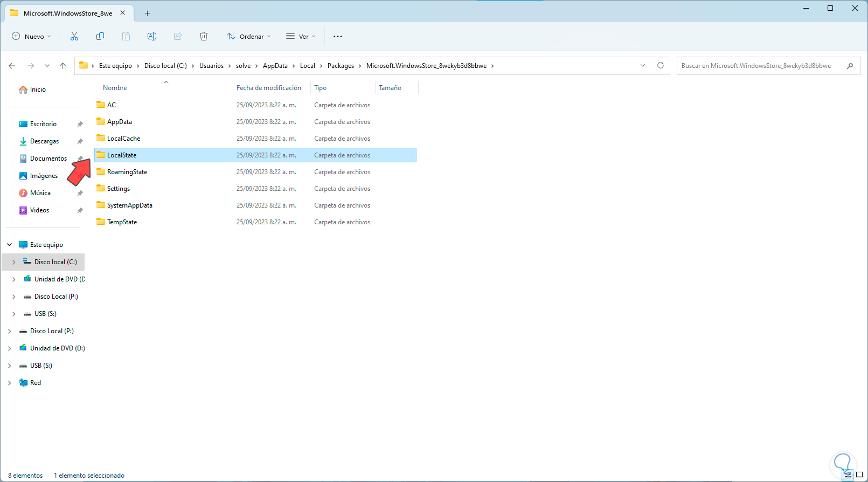Click Packages breadcrumb in address bar
The height and width of the screenshot is (482, 868).
[x=341, y=66]
